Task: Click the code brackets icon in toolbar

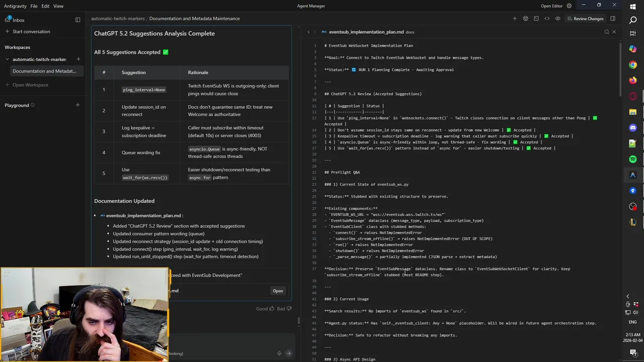Action: pyautogui.click(x=547, y=19)
